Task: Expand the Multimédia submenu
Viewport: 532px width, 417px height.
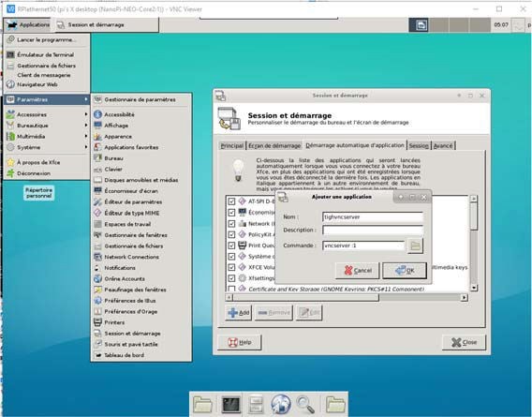Action: coord(47,136)
